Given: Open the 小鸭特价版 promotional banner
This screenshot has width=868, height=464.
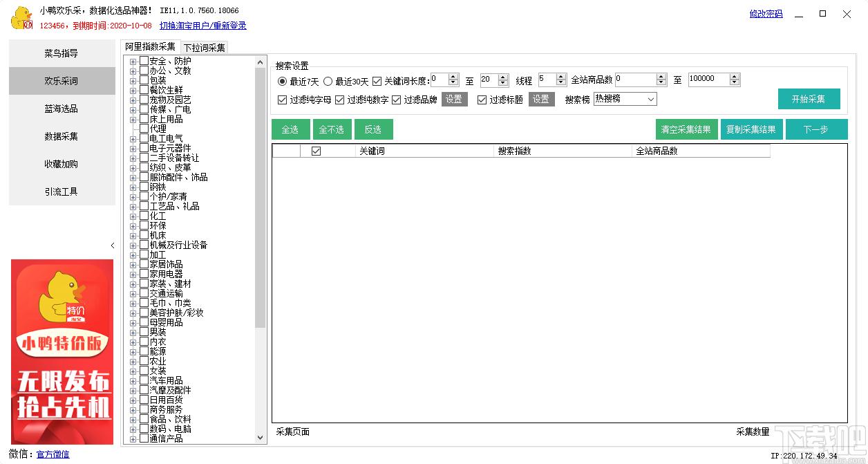Looking at the screenshot, I should tap(62, 351).
